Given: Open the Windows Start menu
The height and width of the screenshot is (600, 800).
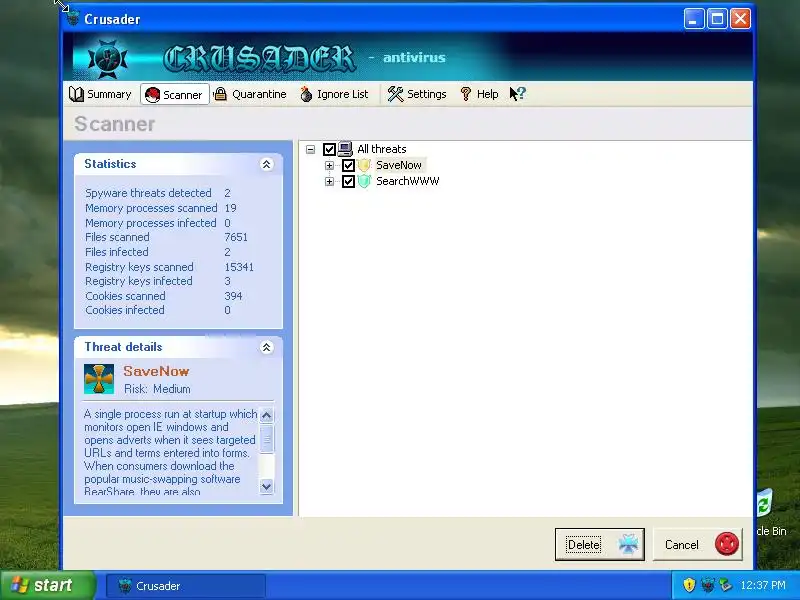Looking at the screenshot, I should click(x=47, y=585).
